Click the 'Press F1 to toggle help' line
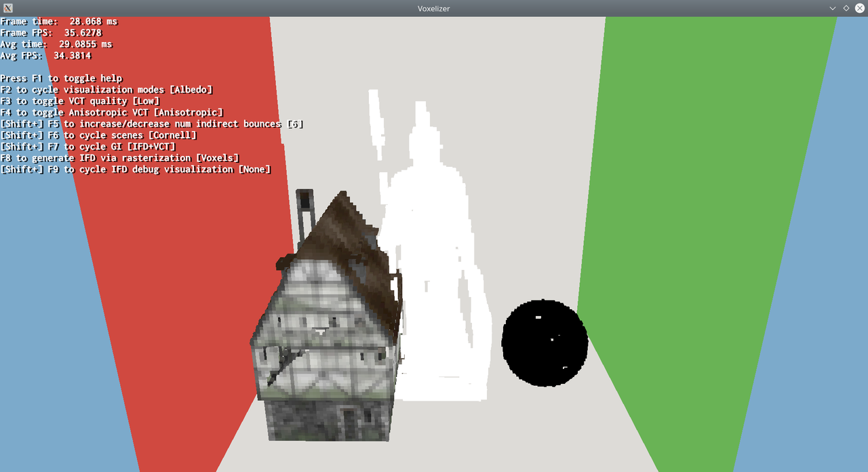 tap(61, 78)
